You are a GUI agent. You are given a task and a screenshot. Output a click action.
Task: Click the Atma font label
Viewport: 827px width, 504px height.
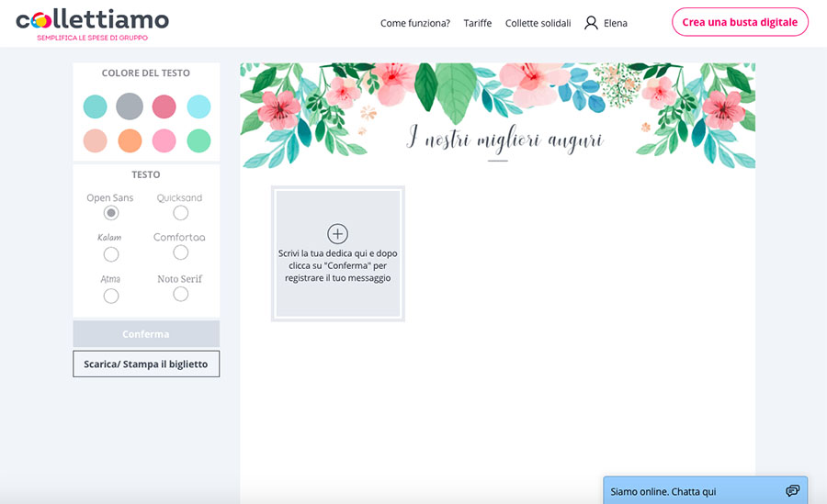(x=110, y=279)
